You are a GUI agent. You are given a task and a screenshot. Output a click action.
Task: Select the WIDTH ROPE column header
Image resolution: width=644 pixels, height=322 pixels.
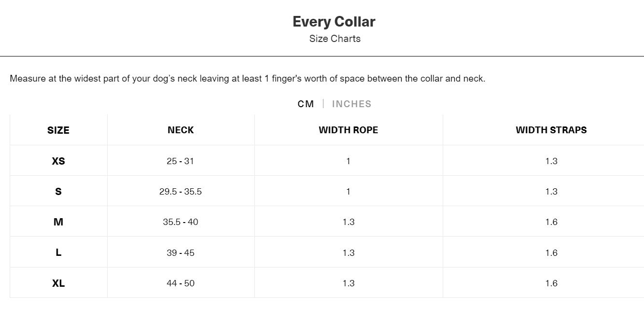pyautogui.click(x=348, y=130)
